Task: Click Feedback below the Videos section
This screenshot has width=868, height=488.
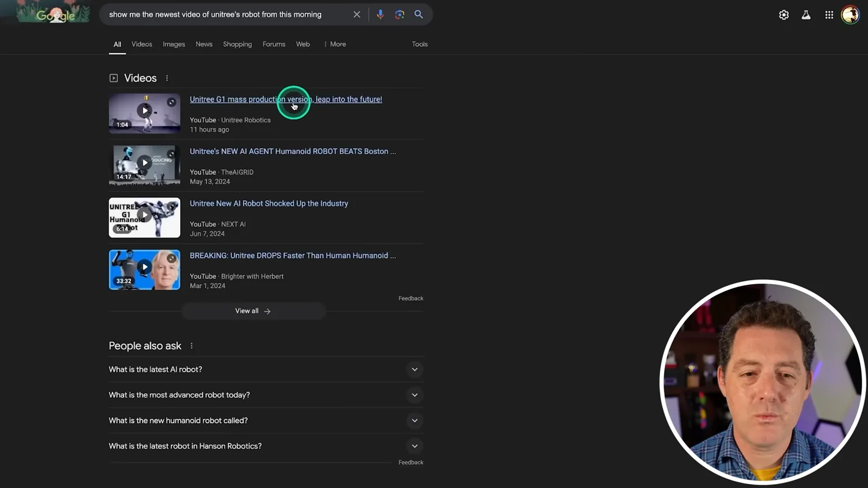Action: click(411, 298)
